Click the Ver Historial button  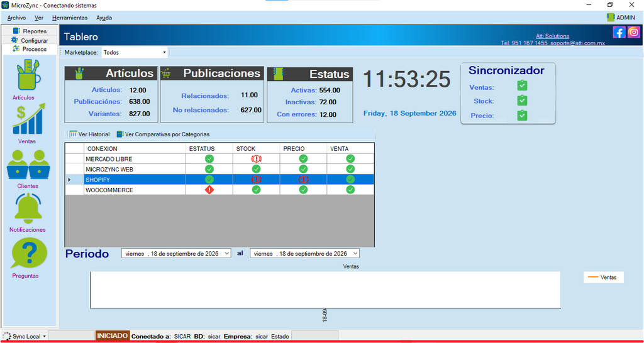(89, 134)
